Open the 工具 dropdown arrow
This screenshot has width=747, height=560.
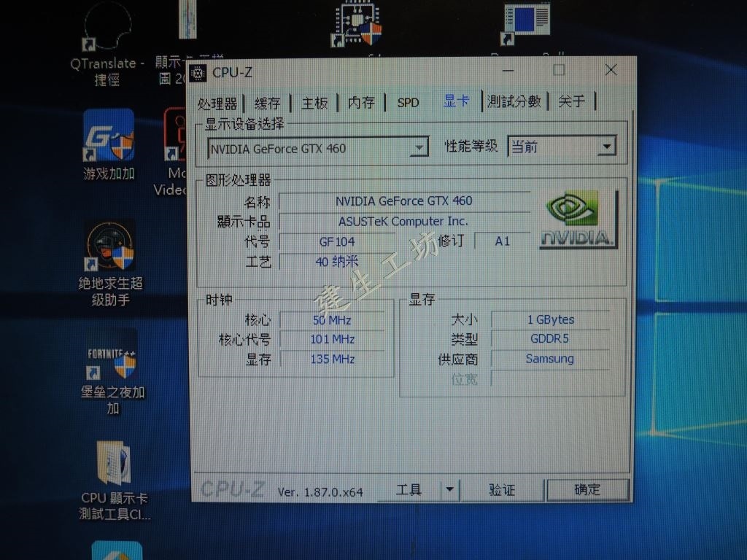coord(449,489)
